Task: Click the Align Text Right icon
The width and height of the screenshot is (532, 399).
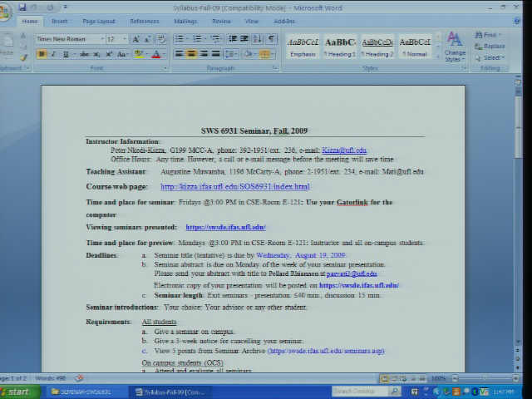Action: coord(204,54)
